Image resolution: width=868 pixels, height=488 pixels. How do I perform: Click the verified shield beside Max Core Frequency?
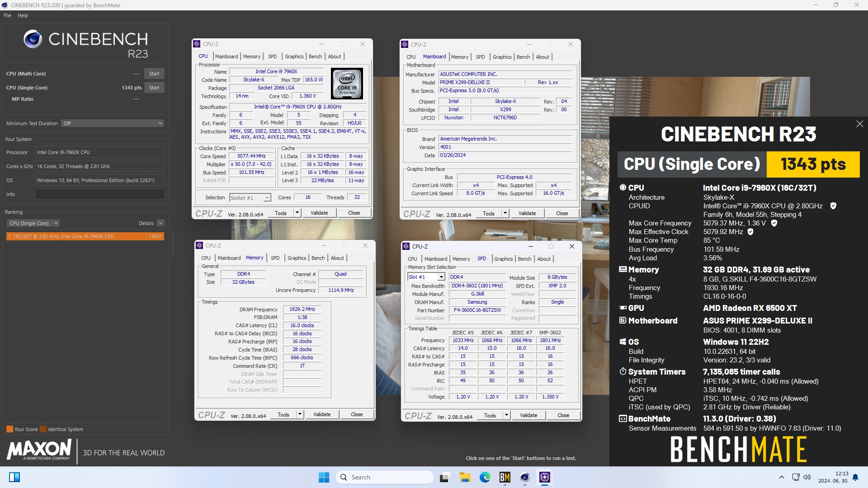[x=774, y=223]
